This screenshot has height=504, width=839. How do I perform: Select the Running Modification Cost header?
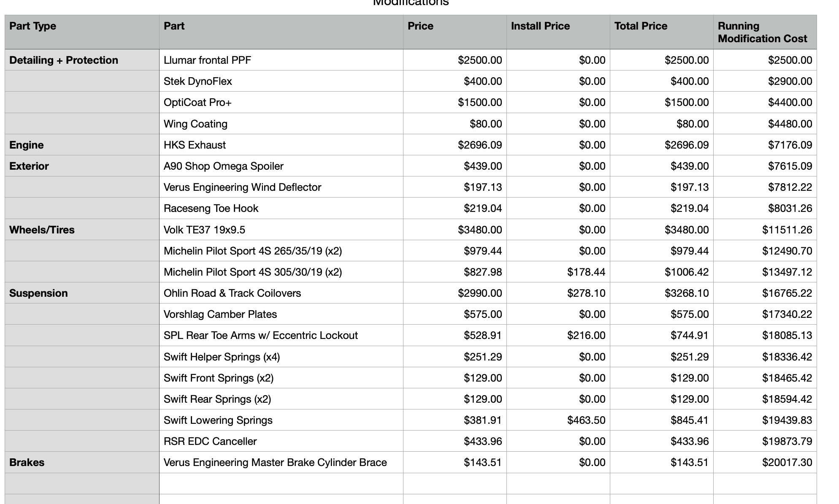765,32
